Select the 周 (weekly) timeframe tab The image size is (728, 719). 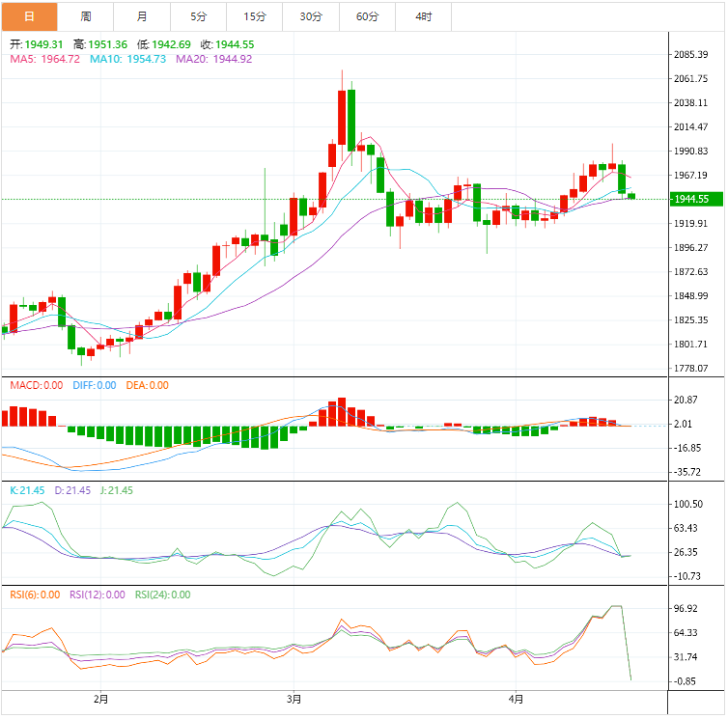click(86, 16)
